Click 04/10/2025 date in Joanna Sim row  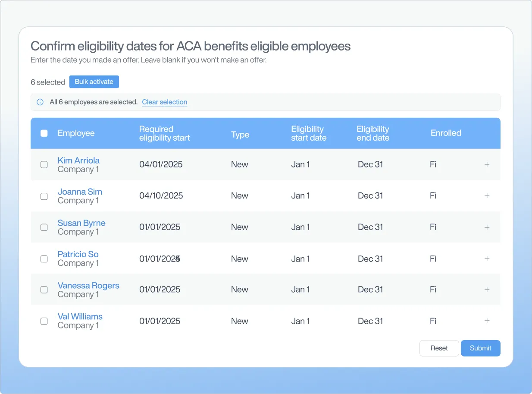coord(161,196)
